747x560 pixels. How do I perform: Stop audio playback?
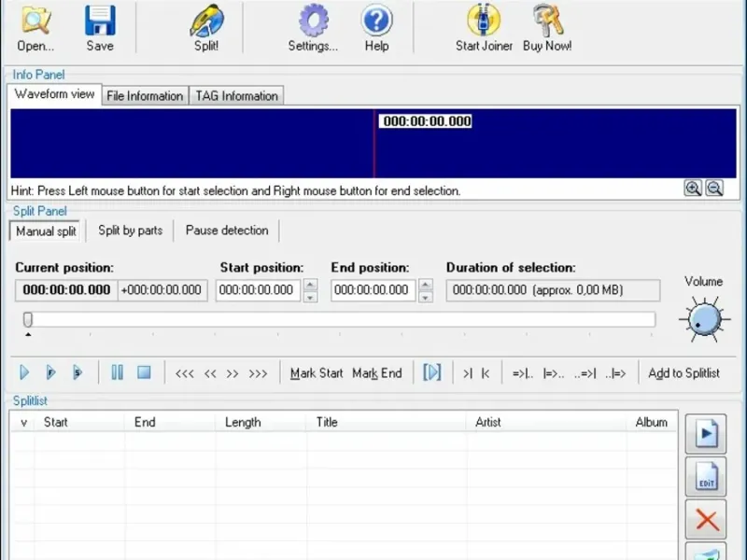click(144, 372)
